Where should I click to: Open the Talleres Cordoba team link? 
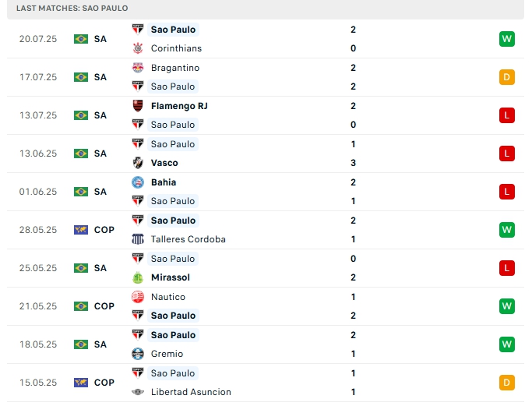188,239
